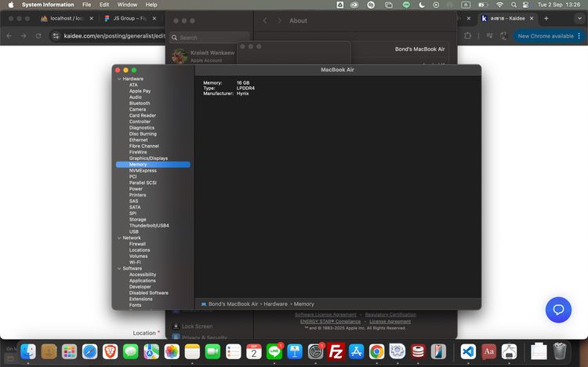Click Chrome's reload page button

38,36
